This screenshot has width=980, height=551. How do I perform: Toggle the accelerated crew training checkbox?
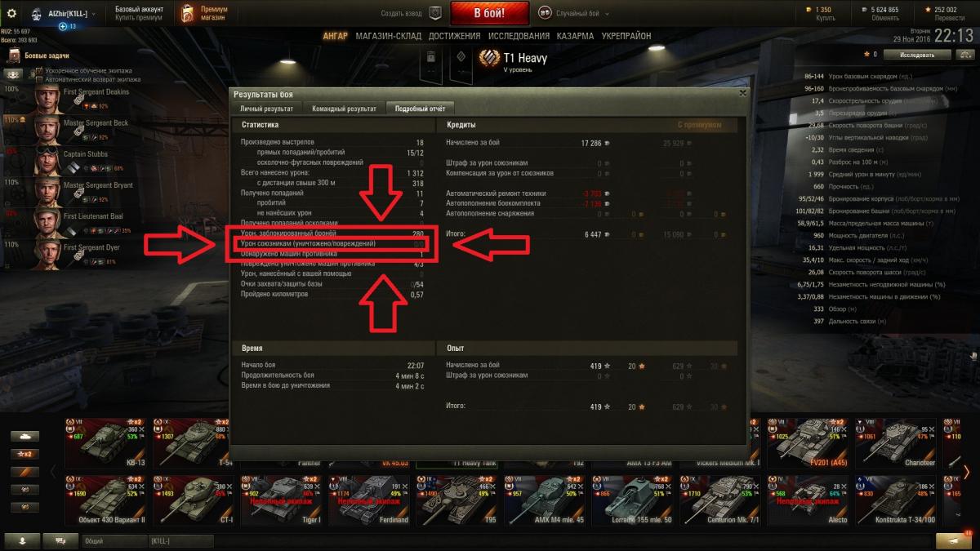coord(39,71)
